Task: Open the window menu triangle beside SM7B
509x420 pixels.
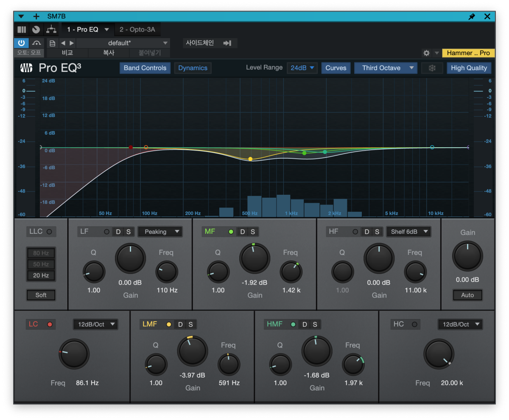Action: [21, 17]
